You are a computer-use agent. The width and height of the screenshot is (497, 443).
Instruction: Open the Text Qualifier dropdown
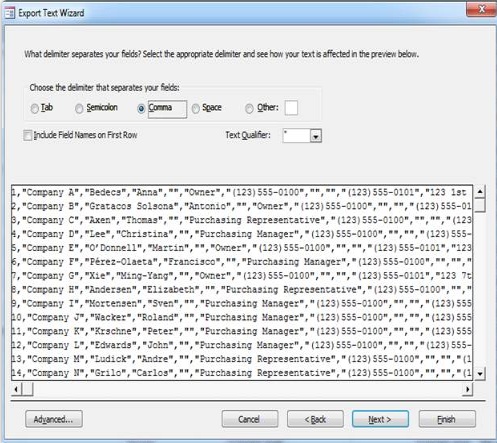pos(316,136)
